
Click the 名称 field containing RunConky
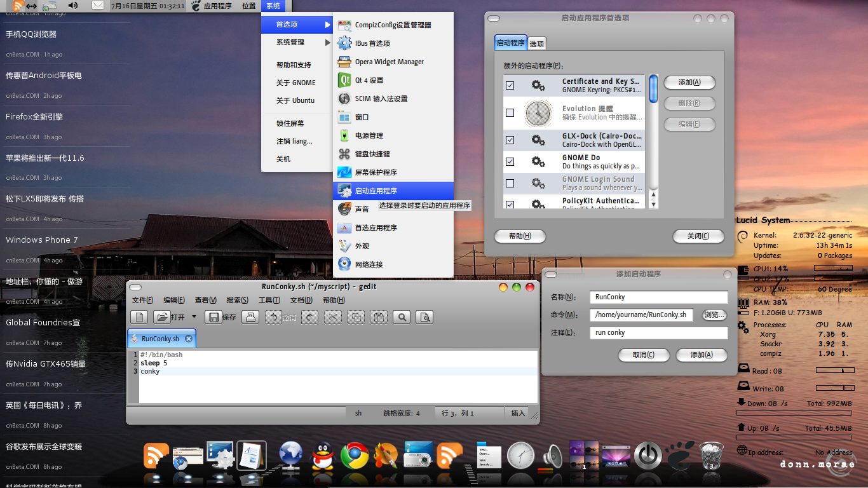click(x=658, y=297)
